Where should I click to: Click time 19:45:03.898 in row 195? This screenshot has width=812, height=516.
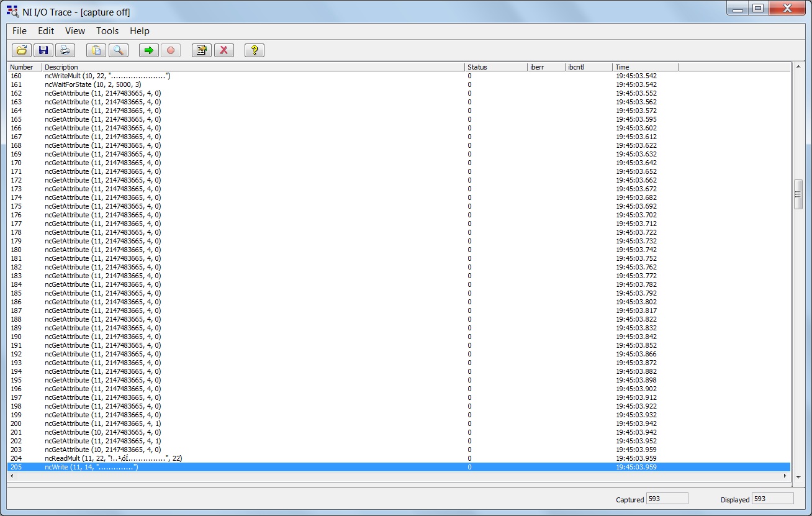(x=636, y=380)
